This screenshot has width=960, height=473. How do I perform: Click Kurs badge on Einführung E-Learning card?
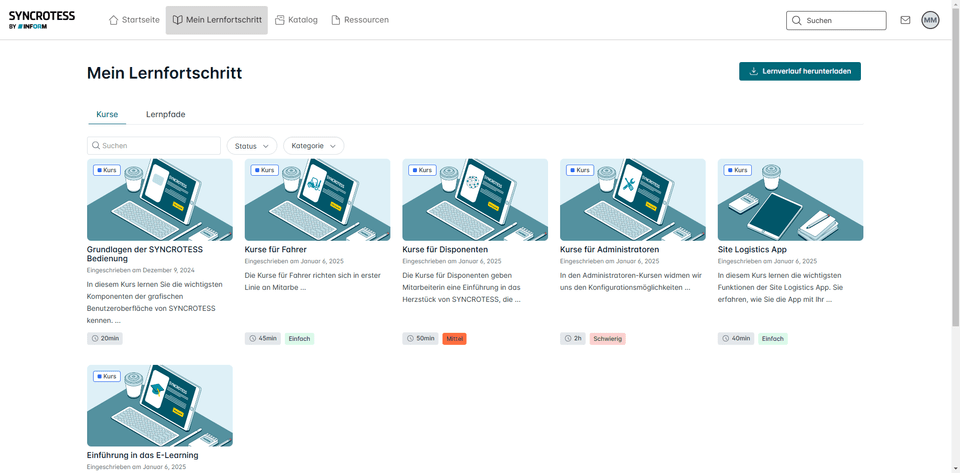click(x=107, y=376)
